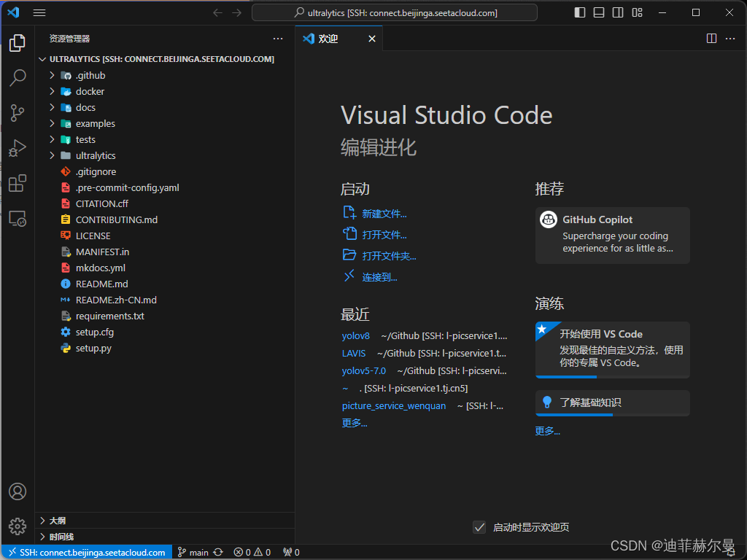747x560 pixels.
Task: Open the Extensions view icon
Action: point(18,183)
